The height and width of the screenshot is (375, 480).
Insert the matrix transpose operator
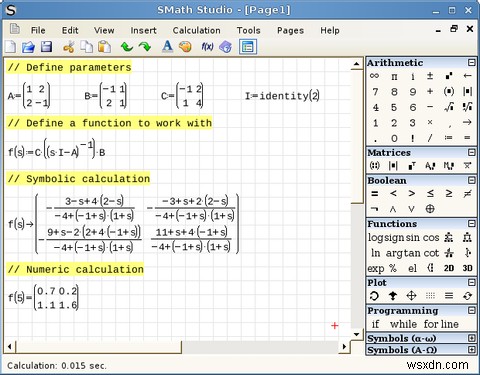tap(412, 166)
